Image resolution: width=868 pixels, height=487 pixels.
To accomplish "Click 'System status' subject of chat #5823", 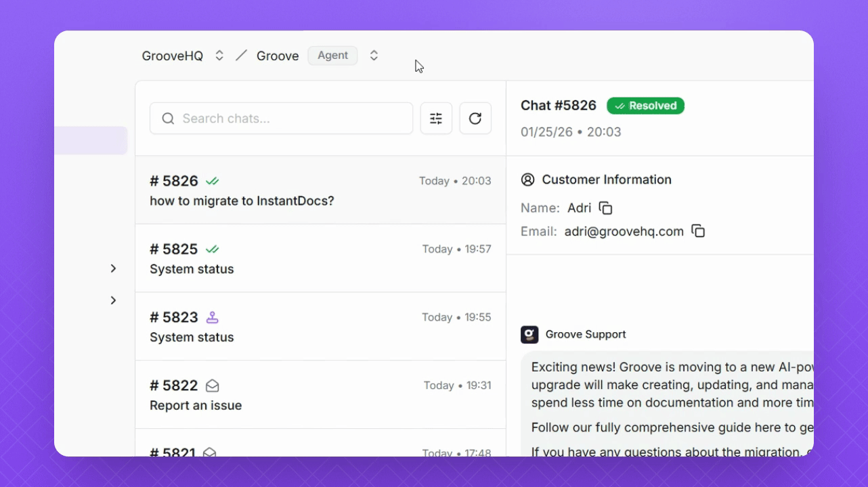I will (x=192, y=338).
